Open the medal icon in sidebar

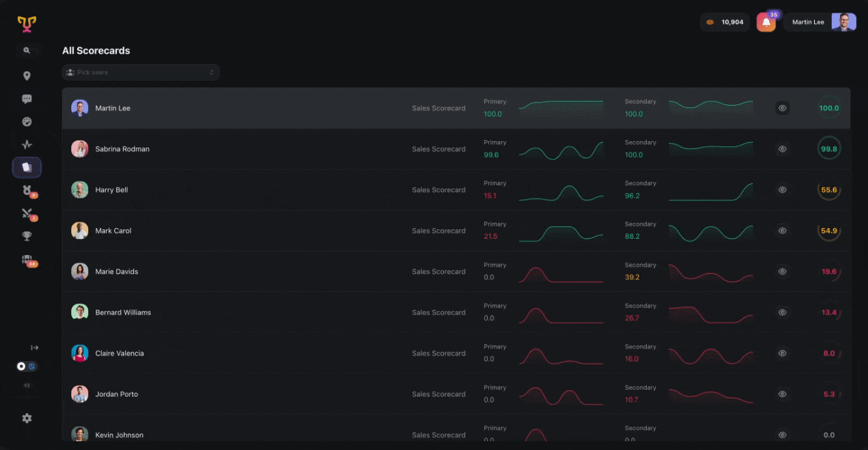27,191
